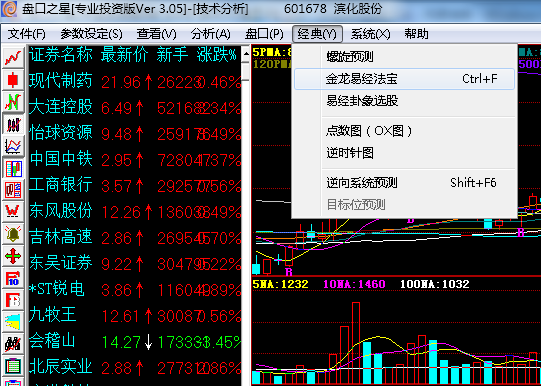Select the red candlestick icon in sidebar

(13, 80)
